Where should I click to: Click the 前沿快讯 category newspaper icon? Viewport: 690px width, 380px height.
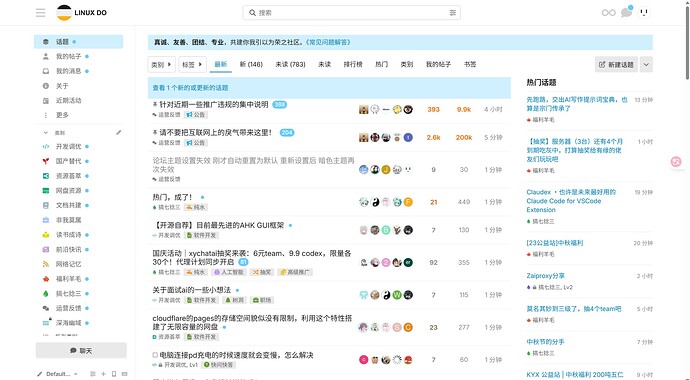(45, 249)
